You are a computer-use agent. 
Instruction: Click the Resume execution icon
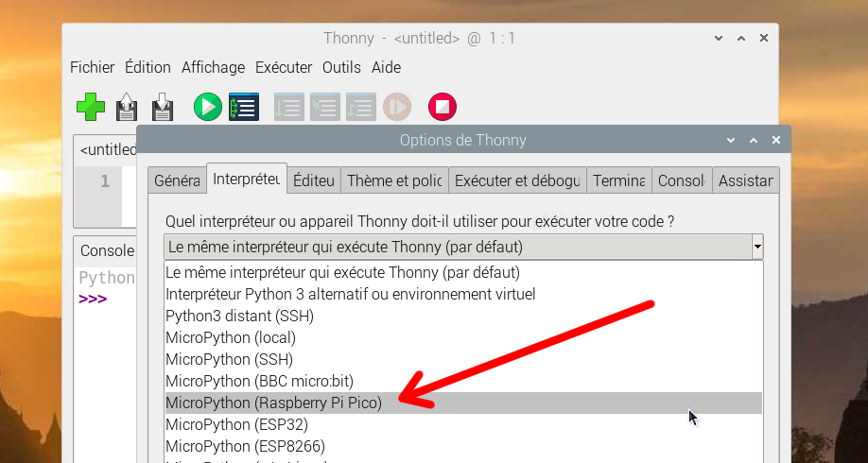click(397, 107)
